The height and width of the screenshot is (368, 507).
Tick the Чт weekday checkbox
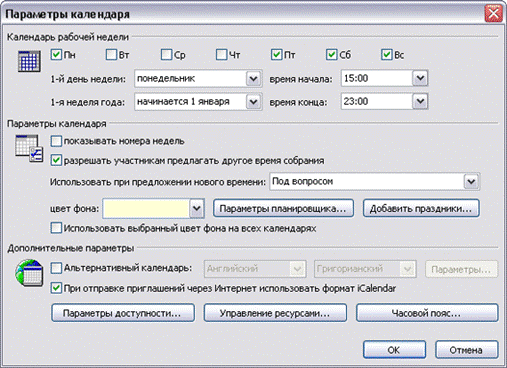pyautogui.click(x=221, y=54)
